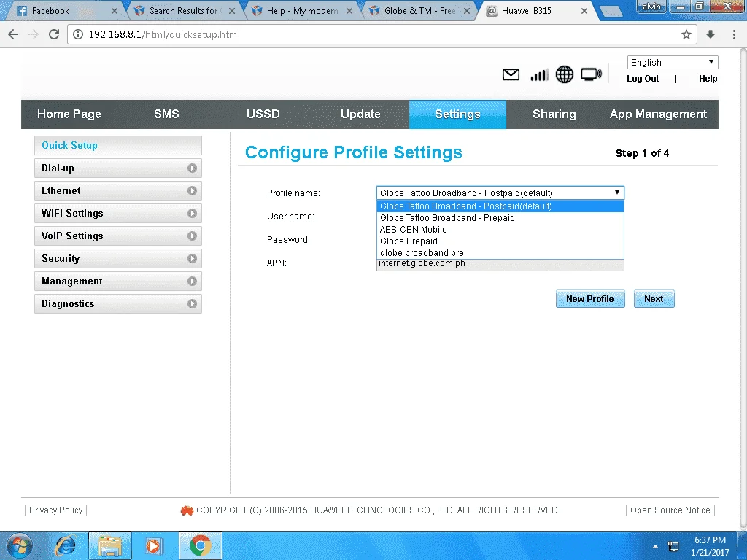Click the page vertical scrollbar
747x560 pixels.
(x=743, y=288)
